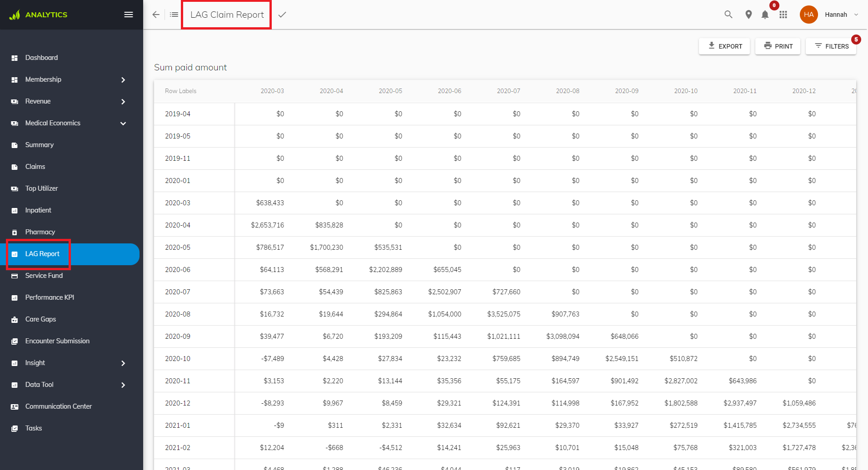
Task: Expand the Revenue submenu chevron
Action: tap(123, 101)
